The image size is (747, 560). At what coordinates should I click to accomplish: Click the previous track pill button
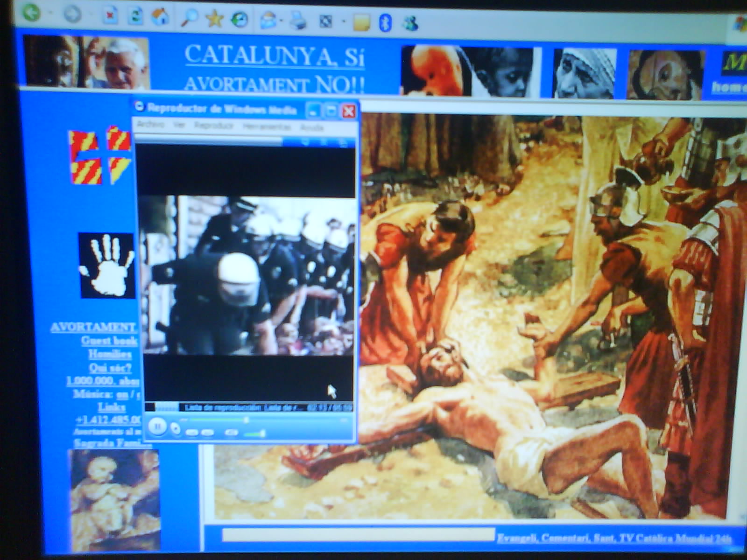pyautogui.click(x=192, y=433)
